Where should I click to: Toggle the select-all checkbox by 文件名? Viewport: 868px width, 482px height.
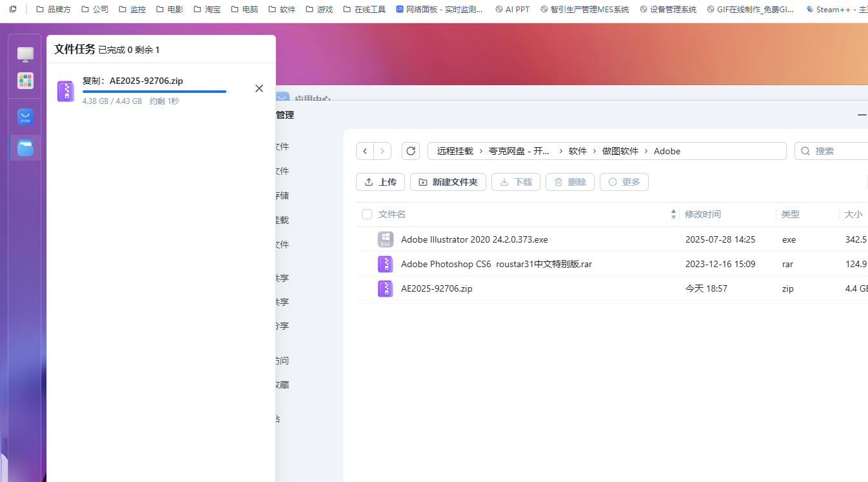pos(367,214)
